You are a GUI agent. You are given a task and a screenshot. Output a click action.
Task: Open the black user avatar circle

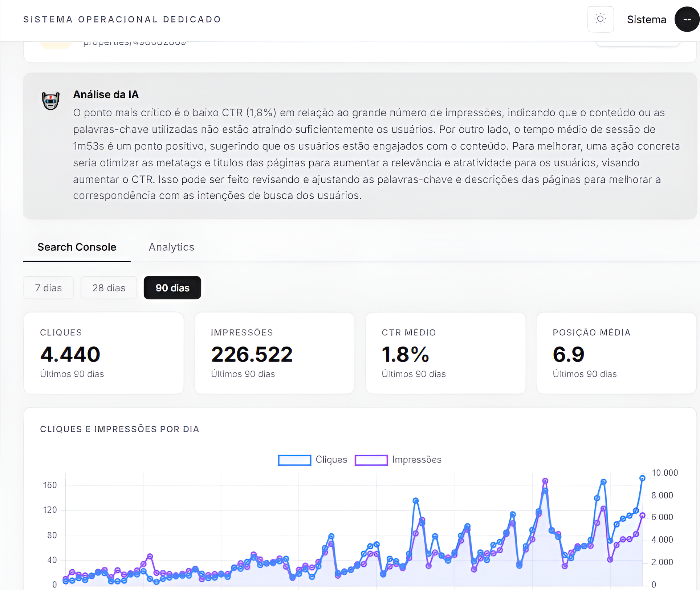(x=687, y=19)
